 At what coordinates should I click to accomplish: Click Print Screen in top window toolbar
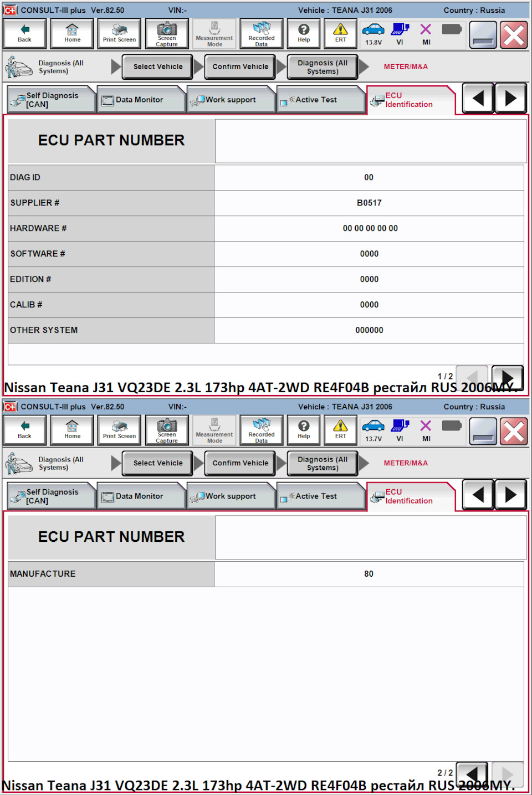119,33
